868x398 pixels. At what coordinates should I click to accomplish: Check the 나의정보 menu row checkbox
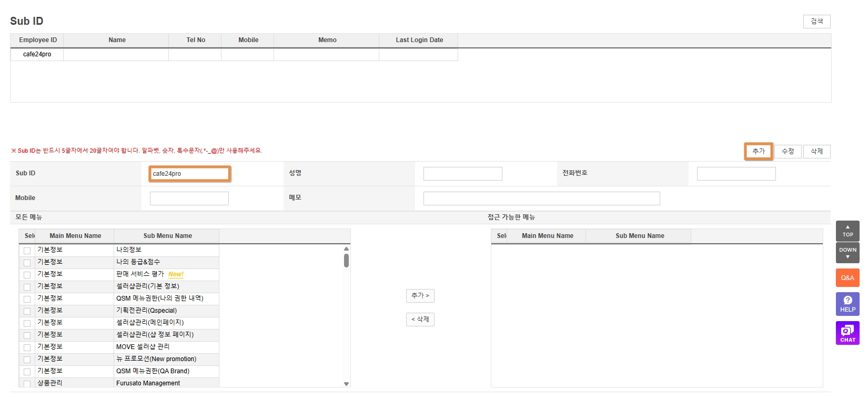(27, 251)
